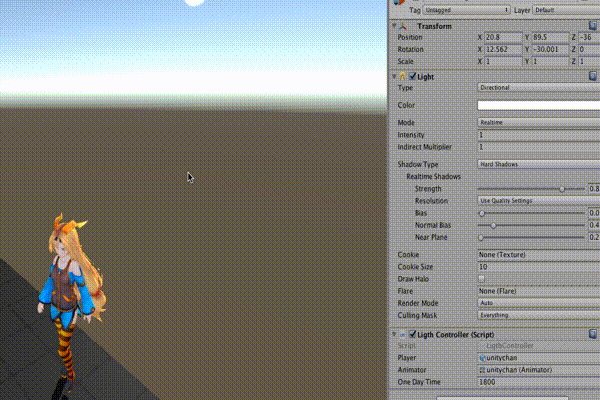Screen dimensions: 600x400
Task: Open the Transform component help book icon
Action: tap(593, 26)
